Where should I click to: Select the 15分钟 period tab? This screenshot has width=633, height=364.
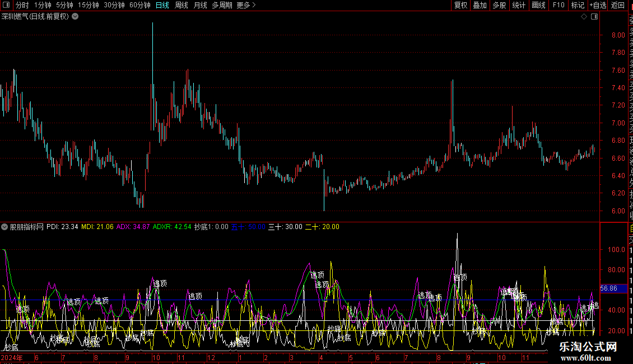coord(89,5)
